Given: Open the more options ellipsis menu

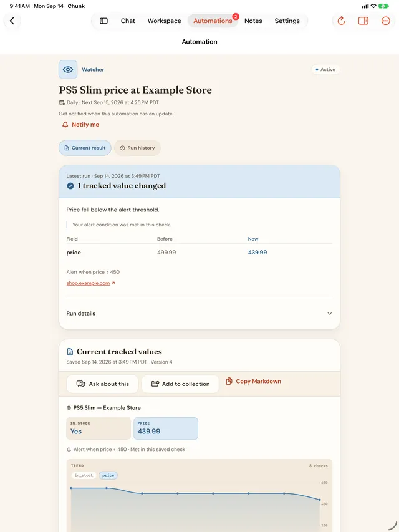Looking at the screenshot, I should [x=386, y=21].
